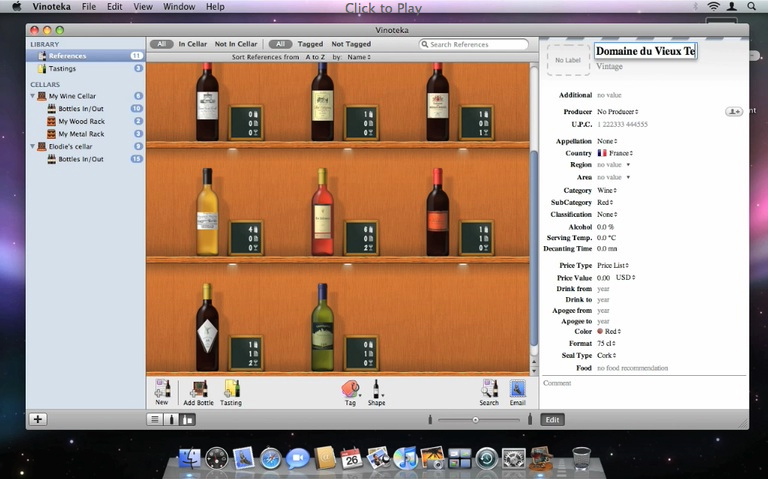
Task: Open the sort by Name dropdown
Action: point(359,57)
